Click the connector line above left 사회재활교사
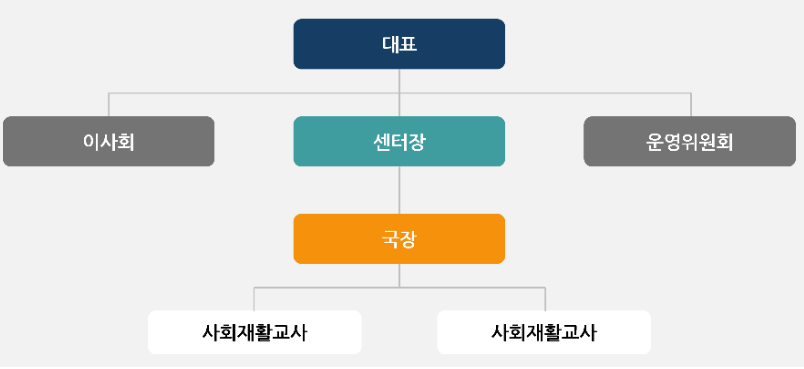The image size is (804, 369). (x=254, y=299)
